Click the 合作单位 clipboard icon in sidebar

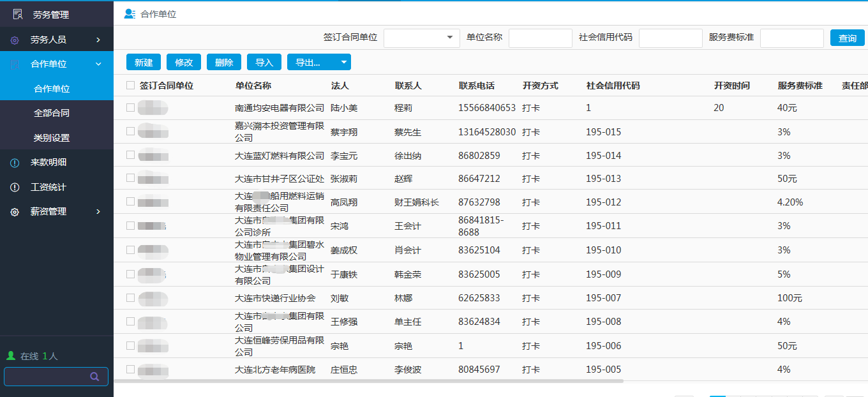point(15,64)
